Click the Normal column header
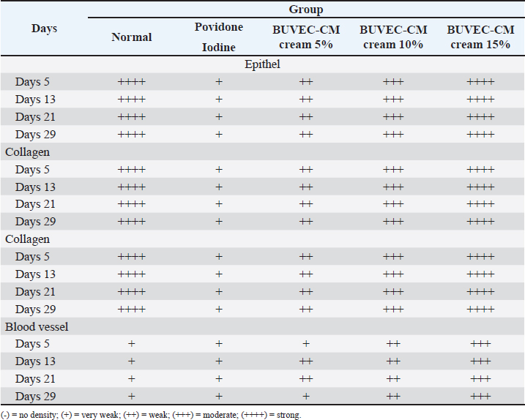 pyautogui.click(x=132, y=37)
